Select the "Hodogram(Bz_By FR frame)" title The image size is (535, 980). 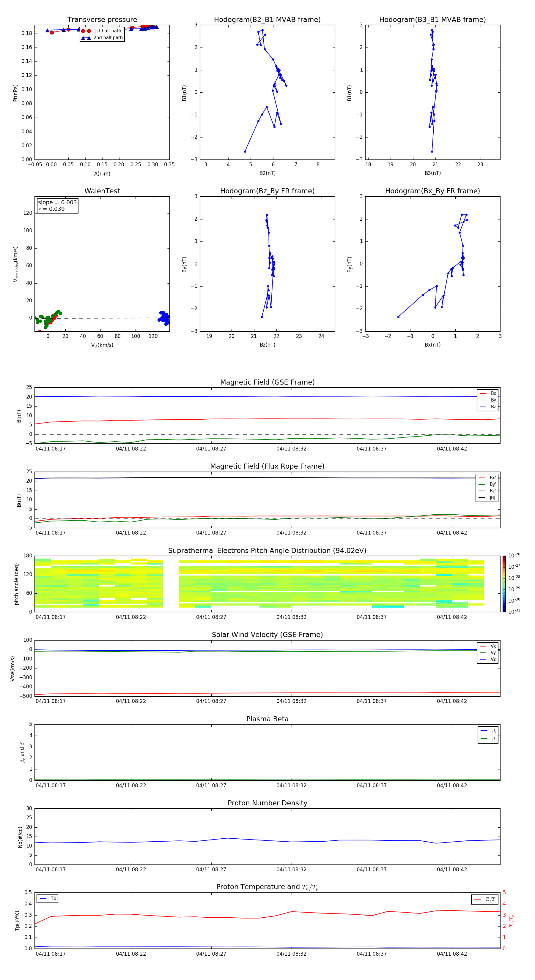(267, 191)
